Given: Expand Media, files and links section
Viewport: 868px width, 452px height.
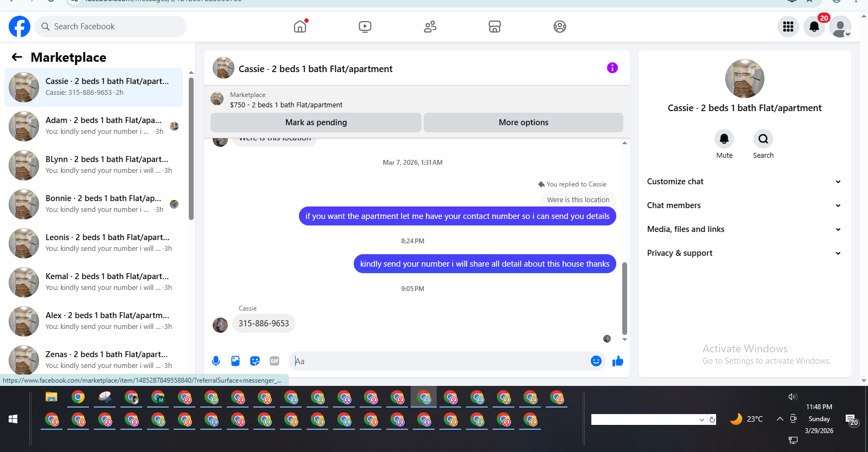Looking at the screenshot, I should tap(744, 229).
